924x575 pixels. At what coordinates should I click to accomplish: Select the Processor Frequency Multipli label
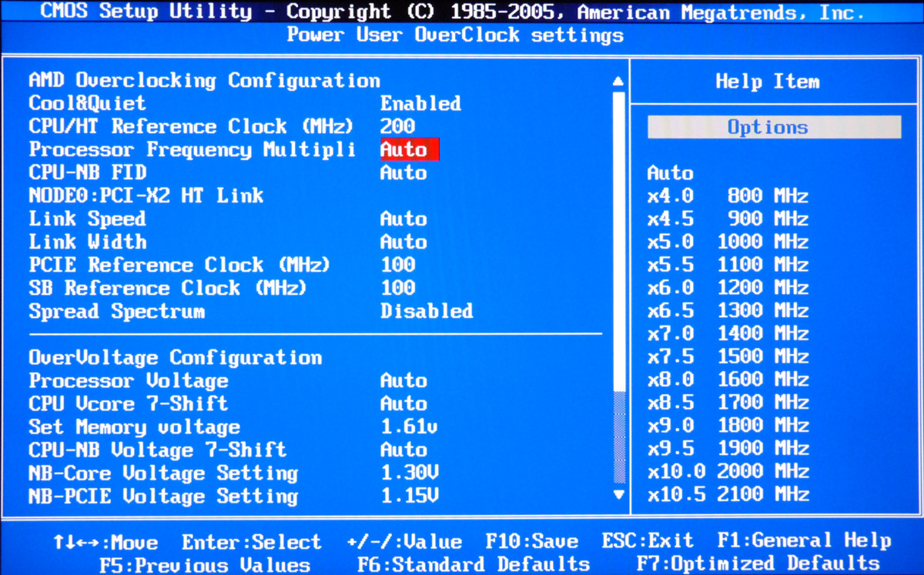coord(192,150)
